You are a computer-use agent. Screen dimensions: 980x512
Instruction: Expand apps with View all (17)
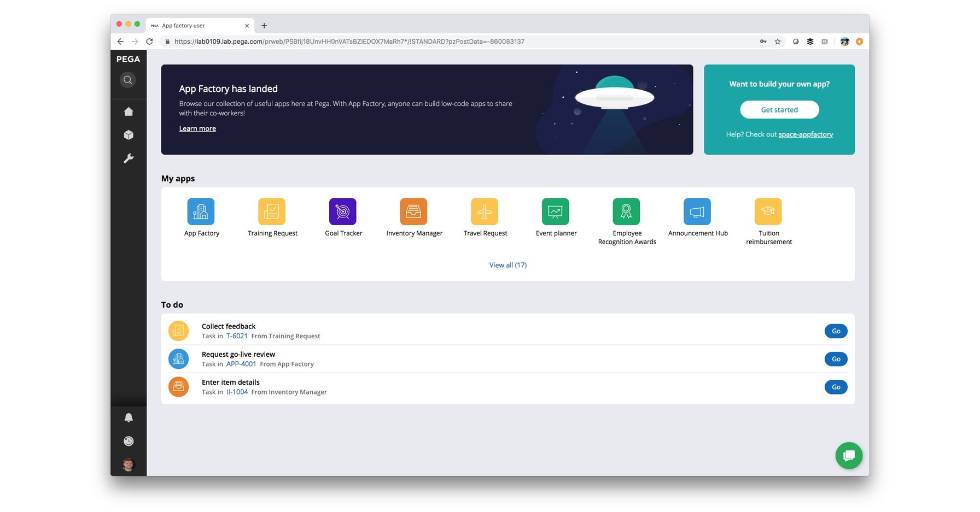coord(507,265)
